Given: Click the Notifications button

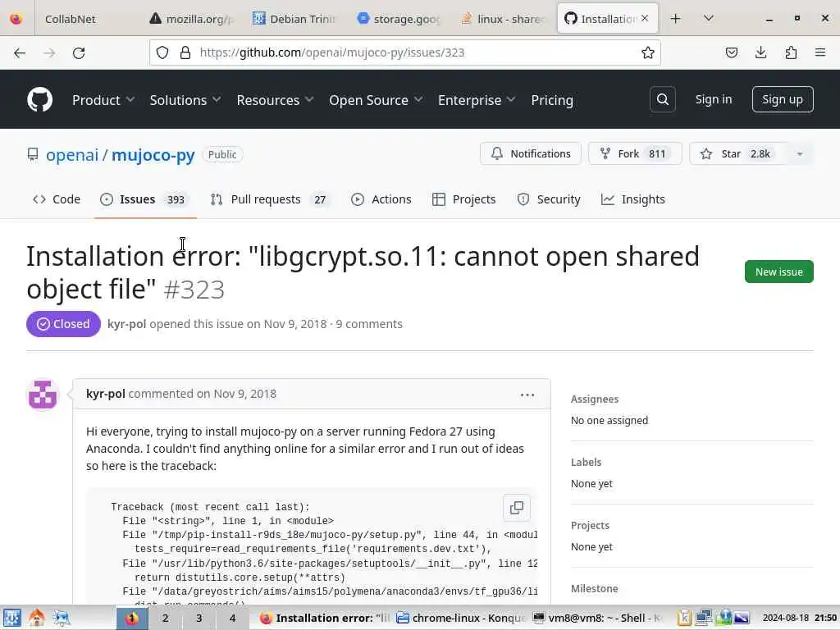Looking at the screenshot, I should point(531,153).
